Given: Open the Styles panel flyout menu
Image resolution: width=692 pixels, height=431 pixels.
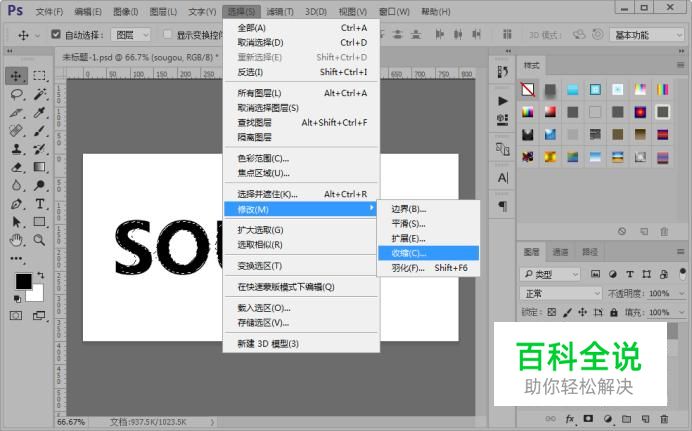Looking at the screenshot, I should pyautogui.click(x=681, y=65).
